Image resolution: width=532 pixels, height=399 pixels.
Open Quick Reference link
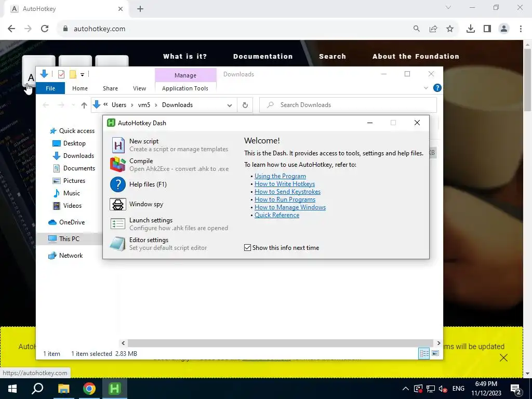click(x=277, y=215)
